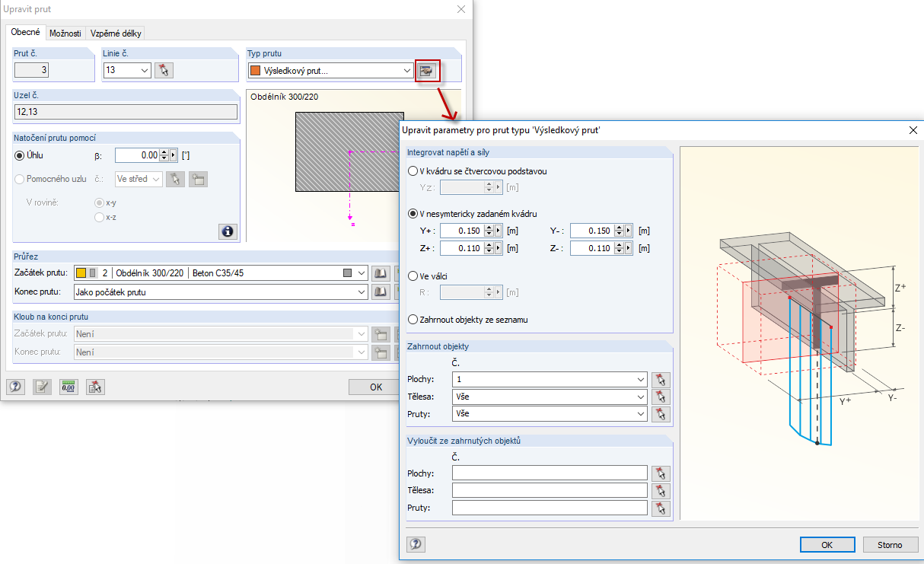
Task: Click the Storno button
Action: point(890,544)
